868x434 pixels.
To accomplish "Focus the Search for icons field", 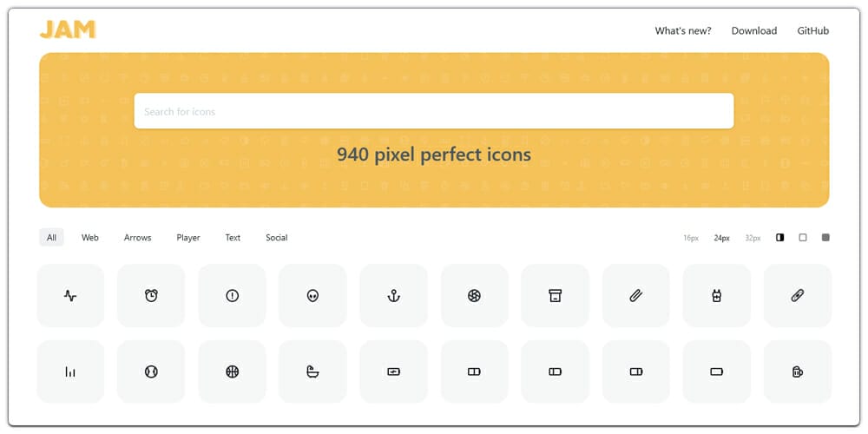I will [434, 111].
